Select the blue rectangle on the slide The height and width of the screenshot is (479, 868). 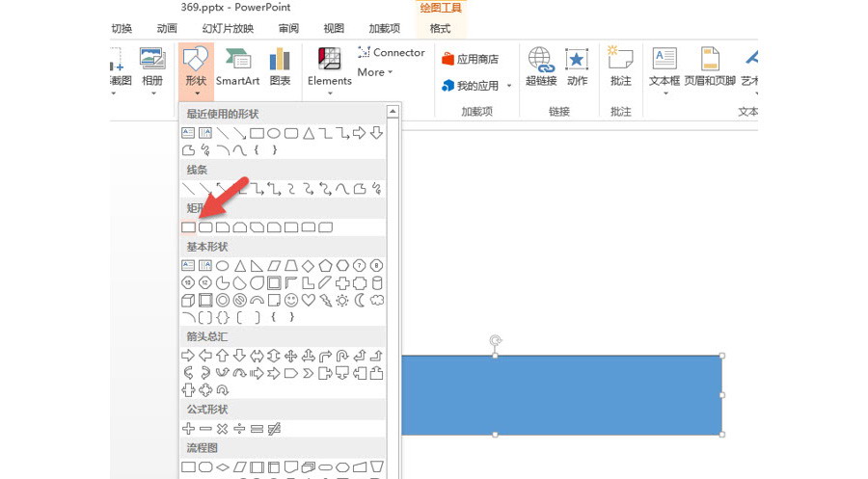[559, 395]
